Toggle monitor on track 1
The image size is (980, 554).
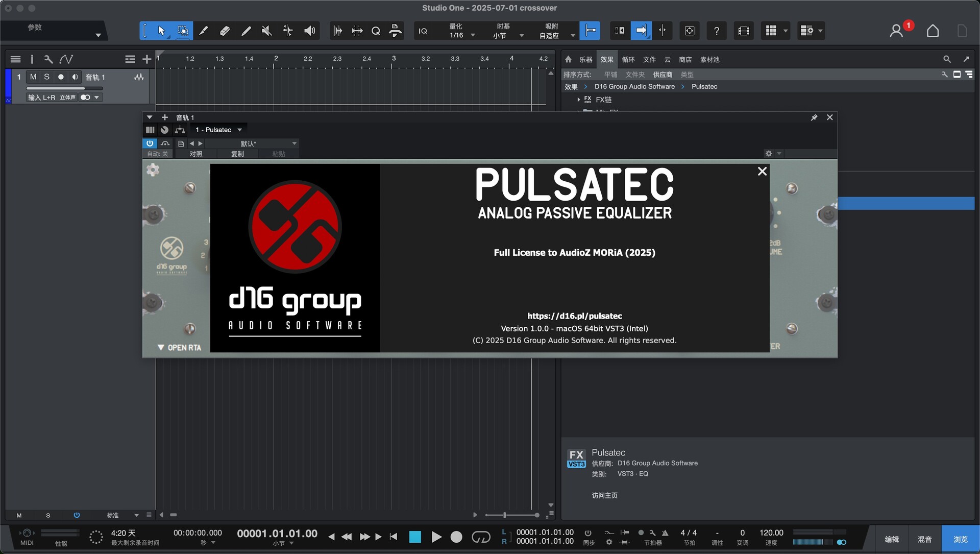75,77
